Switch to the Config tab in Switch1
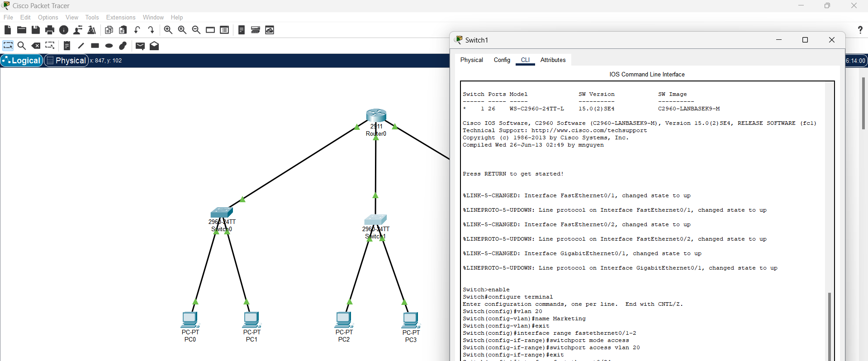The height and width of the screenshot is (361, 868). point(502,60)
